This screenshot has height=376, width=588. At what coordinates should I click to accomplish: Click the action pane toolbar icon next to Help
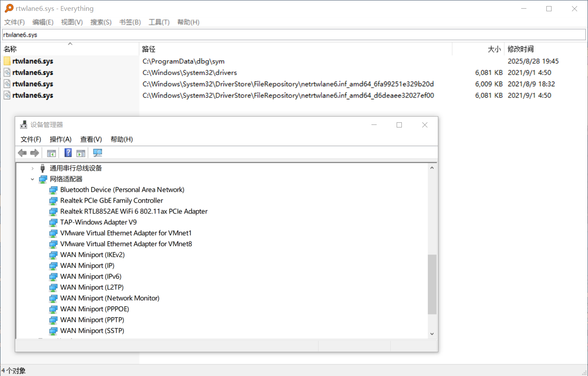81,153
